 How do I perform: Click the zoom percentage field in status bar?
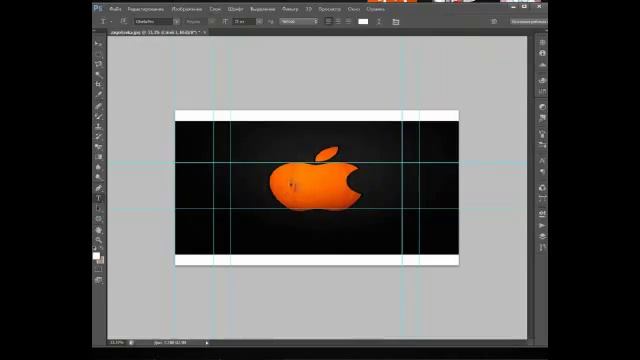[x=117, y=342]
